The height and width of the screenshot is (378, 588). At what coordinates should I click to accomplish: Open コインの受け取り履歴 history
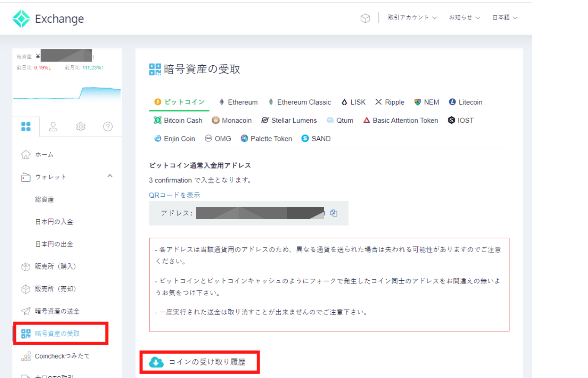click(x=207, y=362)
